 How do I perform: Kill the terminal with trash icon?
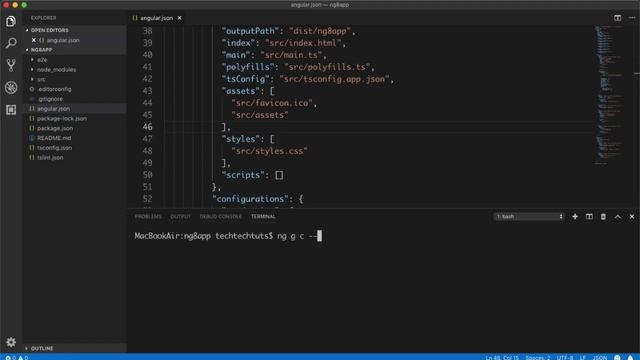(603, 217)
